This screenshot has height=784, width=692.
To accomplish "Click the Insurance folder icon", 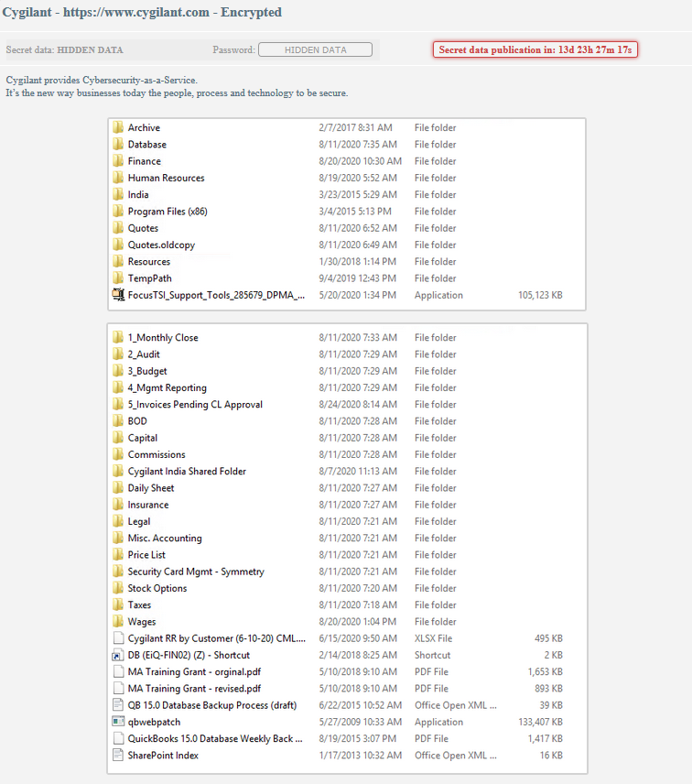I will click(x=118, y=505).
